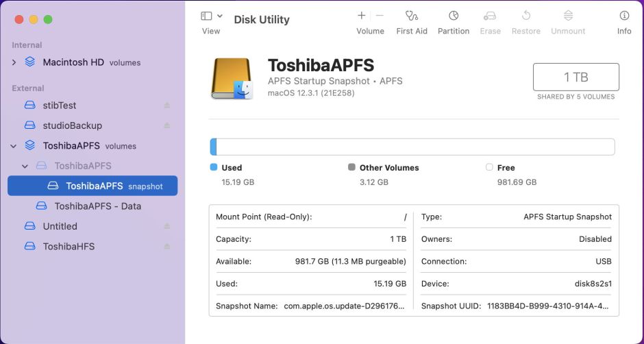Collapse the ToshibaAPFS volumes container
644x344 pixels.
[14, 146]
